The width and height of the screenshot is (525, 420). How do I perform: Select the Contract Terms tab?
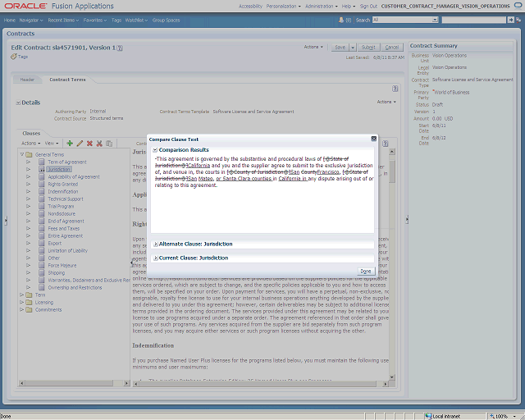(x=67, y=80)
